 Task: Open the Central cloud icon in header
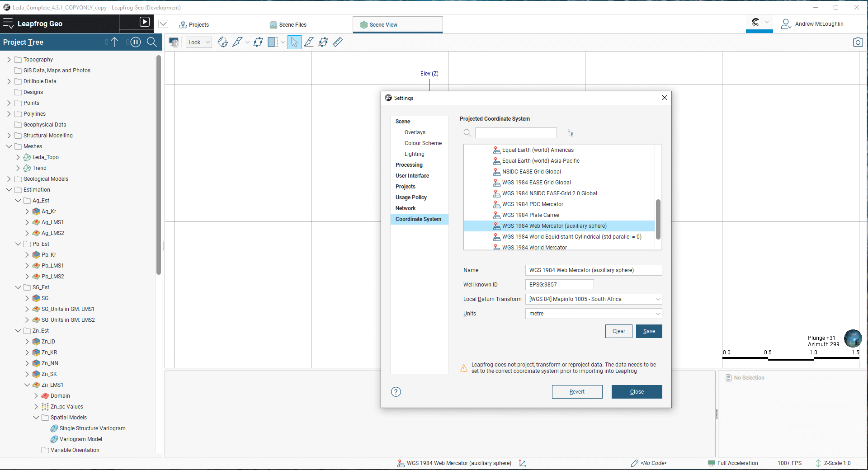755,22
